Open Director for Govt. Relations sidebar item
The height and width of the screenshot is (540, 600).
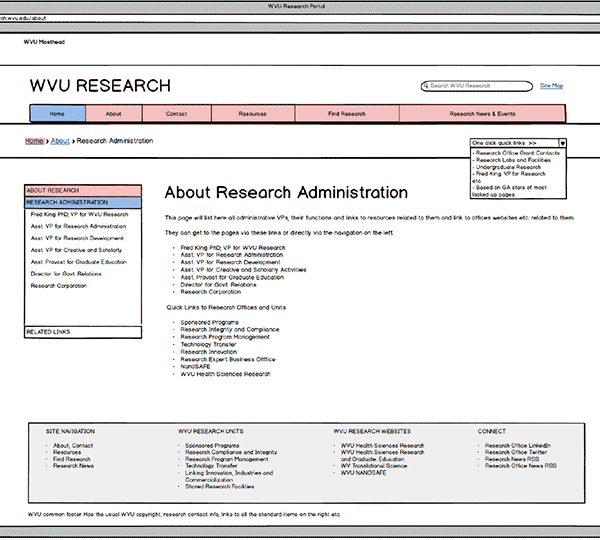tap(66, 274)
